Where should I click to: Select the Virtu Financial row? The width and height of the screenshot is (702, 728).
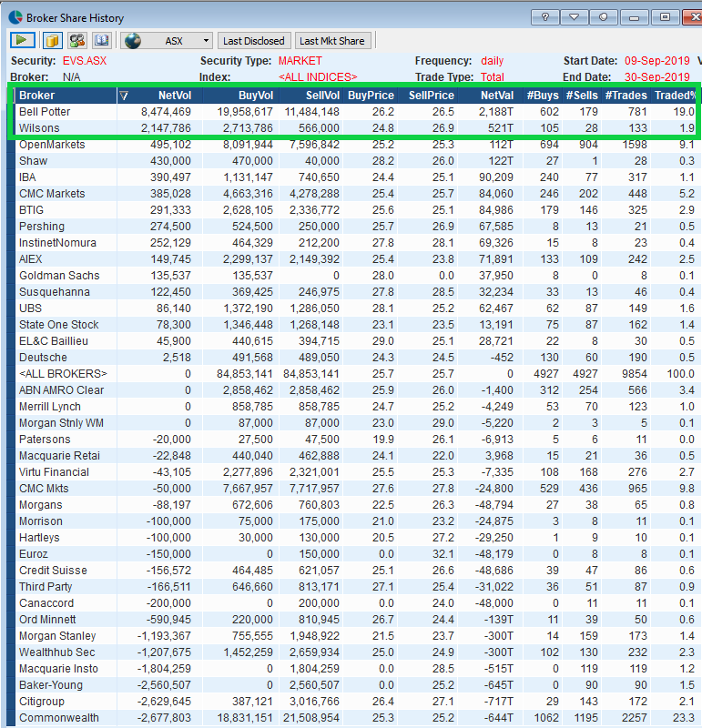pos(356,472)
